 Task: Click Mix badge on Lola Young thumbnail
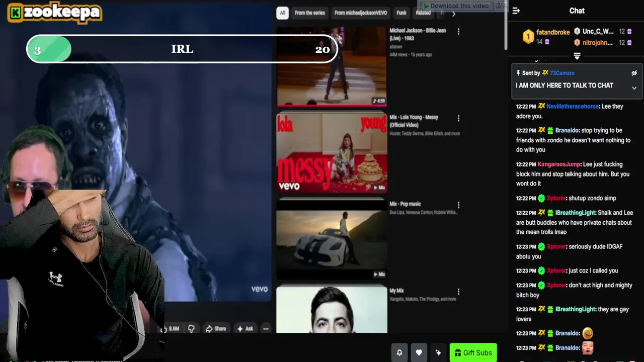coord(379,188)
